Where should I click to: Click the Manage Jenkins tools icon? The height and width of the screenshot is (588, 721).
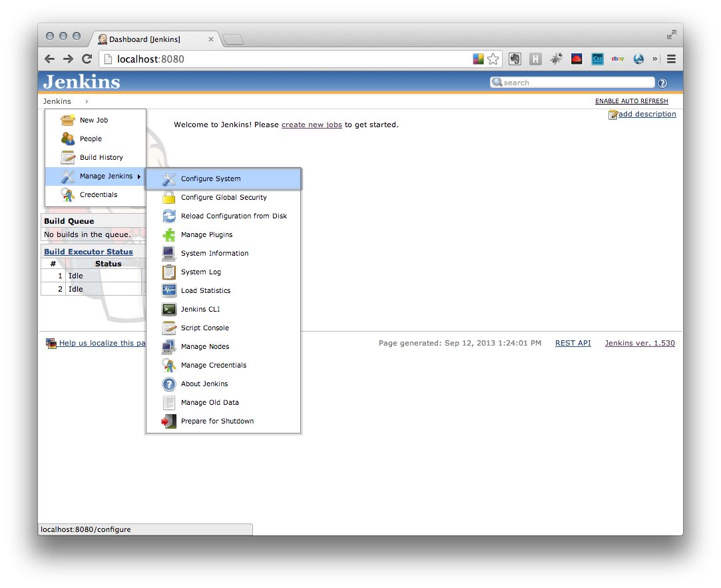point(68,176)
